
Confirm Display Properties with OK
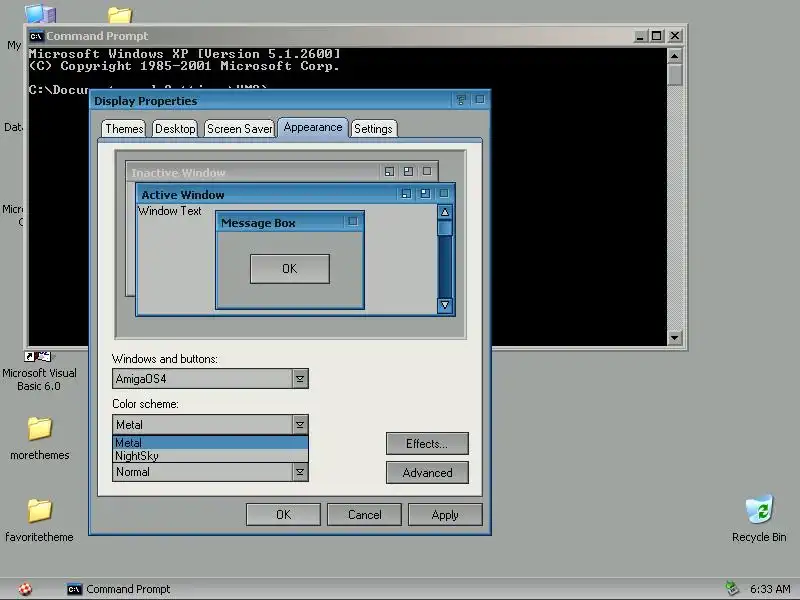(283, 514)
